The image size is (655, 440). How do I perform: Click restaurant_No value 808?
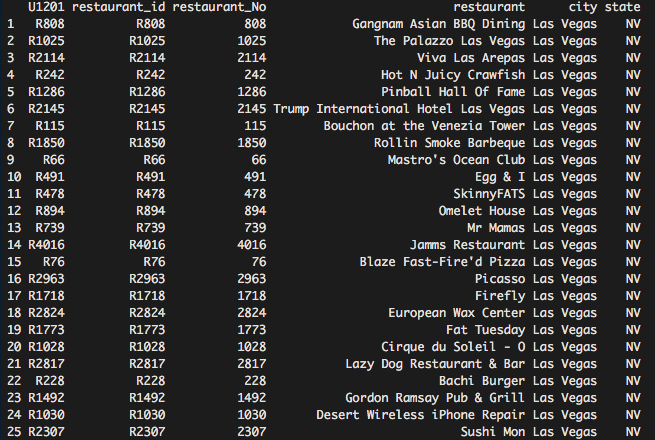tap(255, 24)
